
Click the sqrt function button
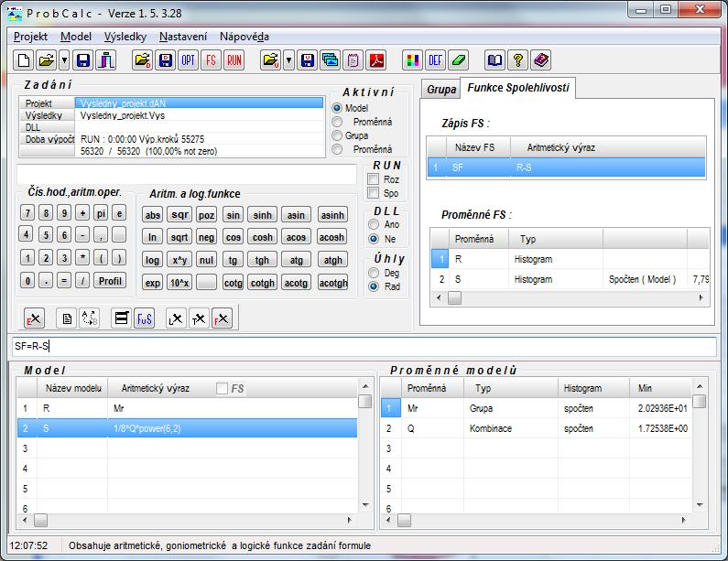pos(179,237)
